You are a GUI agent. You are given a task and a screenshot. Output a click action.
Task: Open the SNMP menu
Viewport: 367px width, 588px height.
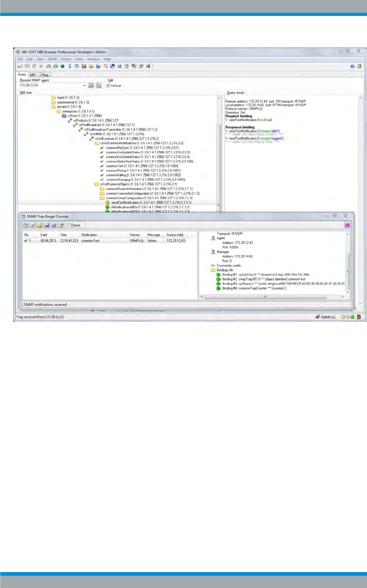pyautogui.click(x=52, y=59)
